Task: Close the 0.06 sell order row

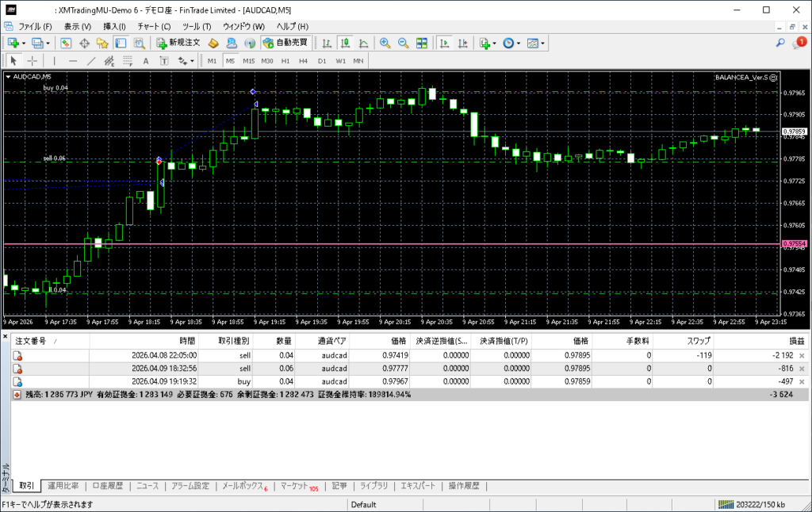Action: [x=802, y=369]
